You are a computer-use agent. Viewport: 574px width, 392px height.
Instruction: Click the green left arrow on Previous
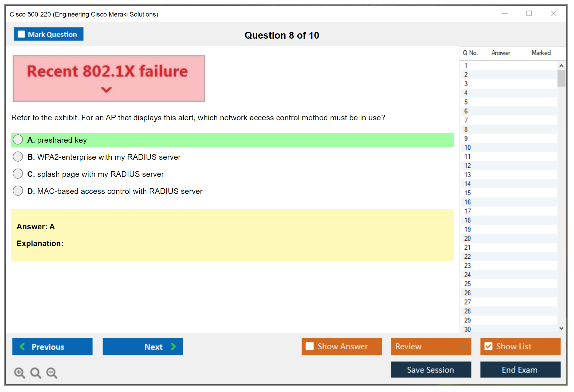22,346
